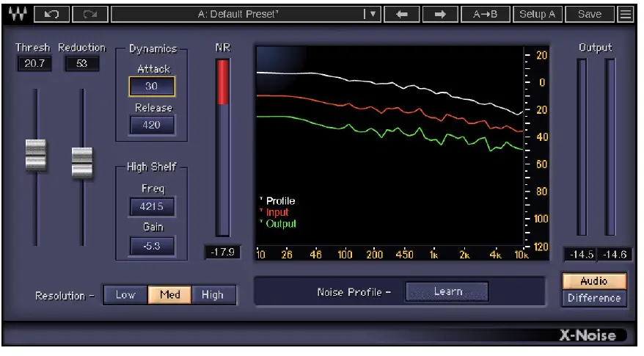
Task: Monitor the Audio output mode
Action: (594, 281)
